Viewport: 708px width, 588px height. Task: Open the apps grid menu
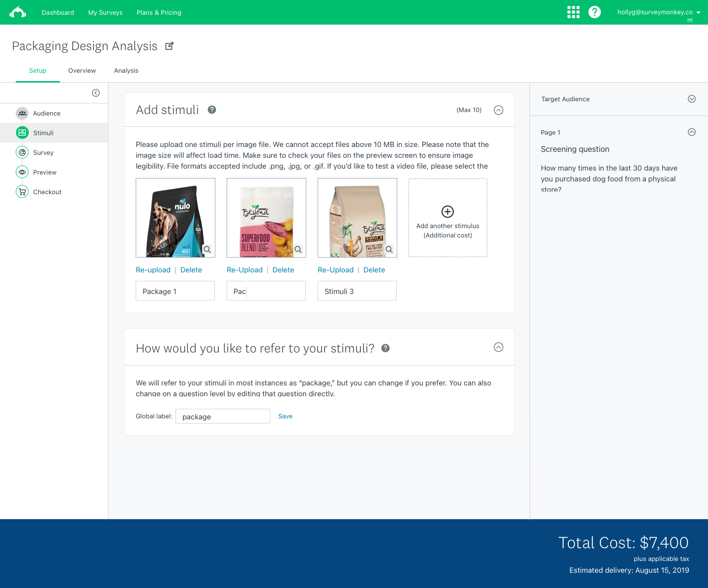click(573, 12)
